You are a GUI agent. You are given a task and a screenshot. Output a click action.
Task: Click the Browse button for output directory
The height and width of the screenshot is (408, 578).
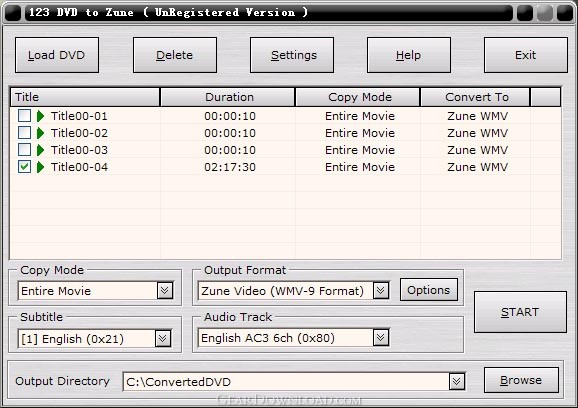coord(521,380)
